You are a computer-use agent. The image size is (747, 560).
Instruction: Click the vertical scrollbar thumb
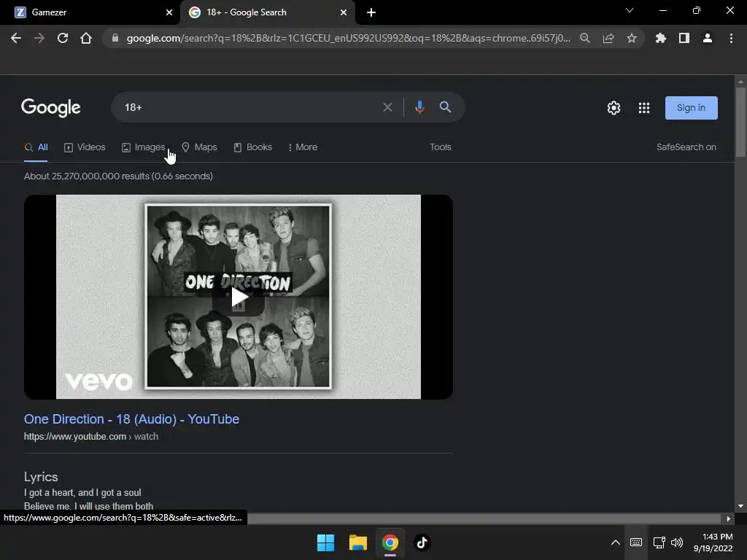click(740, 122)
